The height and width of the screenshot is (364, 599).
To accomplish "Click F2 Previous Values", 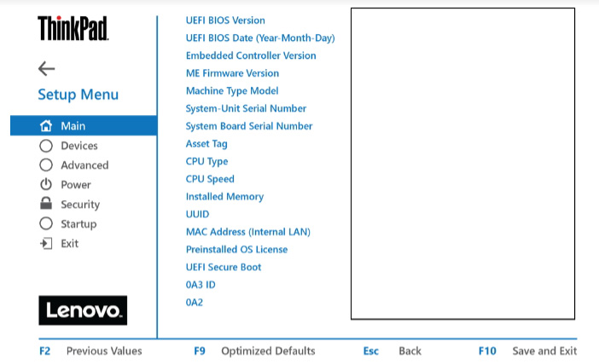I will 90,351.
